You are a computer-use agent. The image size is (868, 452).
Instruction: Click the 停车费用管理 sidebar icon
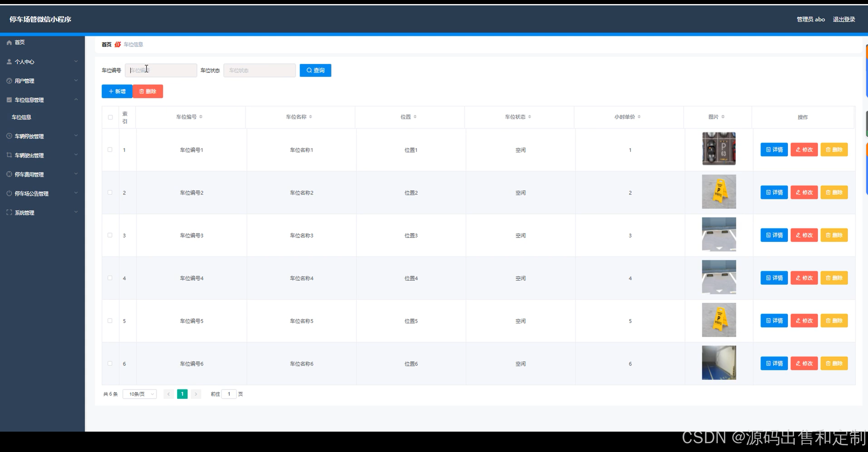click(x=9, y=174)
